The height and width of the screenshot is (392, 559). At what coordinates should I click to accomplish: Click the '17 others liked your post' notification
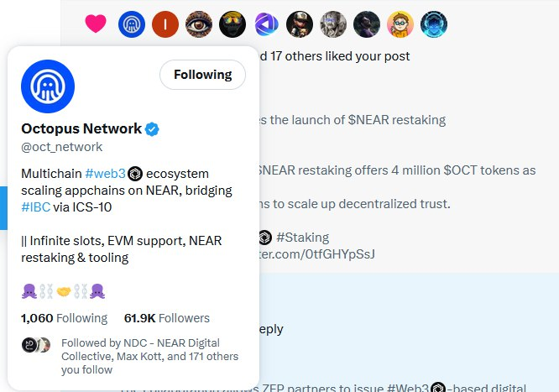336,56
